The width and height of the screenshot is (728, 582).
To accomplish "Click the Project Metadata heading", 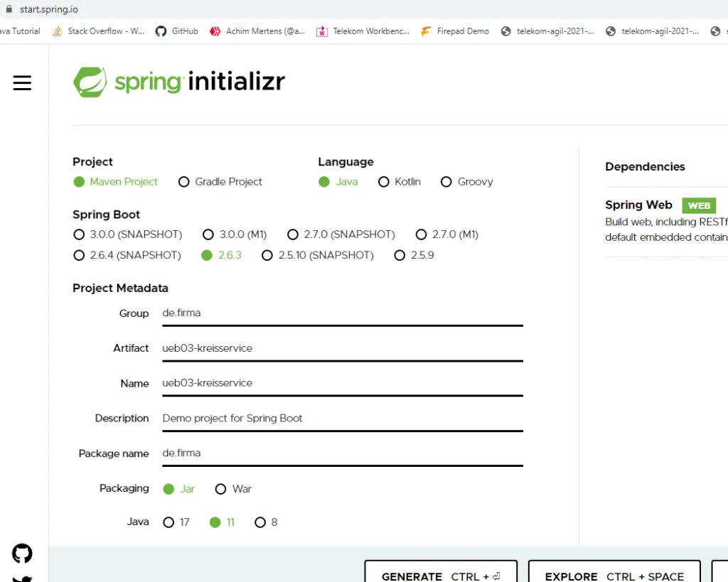I will (120, 289).
